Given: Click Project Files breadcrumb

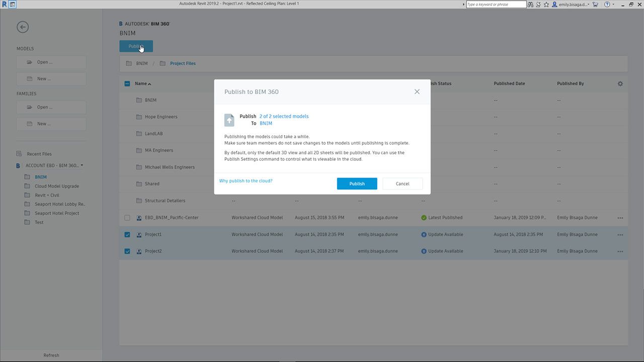Looking at the screenshot, I should [x=183, y=63].
